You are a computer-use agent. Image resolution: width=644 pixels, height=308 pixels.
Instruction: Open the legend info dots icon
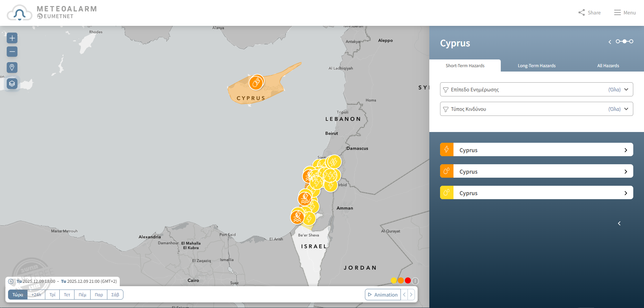point(415,281)
